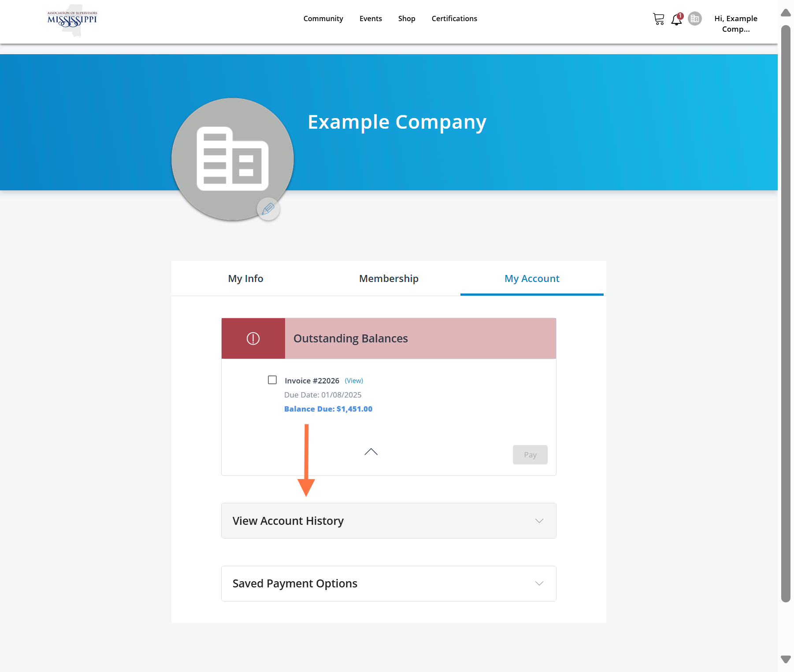Click the Invoice #22026 label
This screenshot has height=672, width=794.
coord(312,381)
